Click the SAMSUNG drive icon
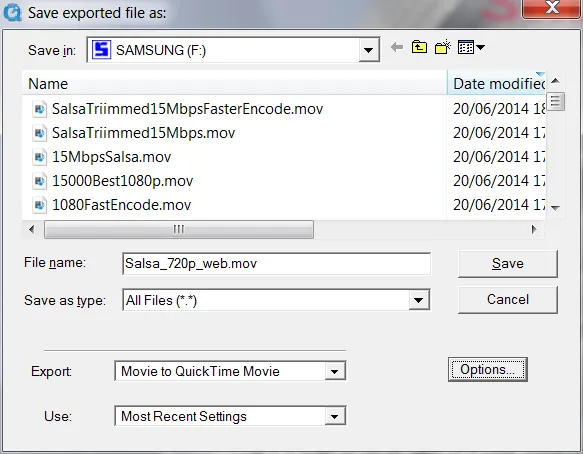 [x=102, y=49]
